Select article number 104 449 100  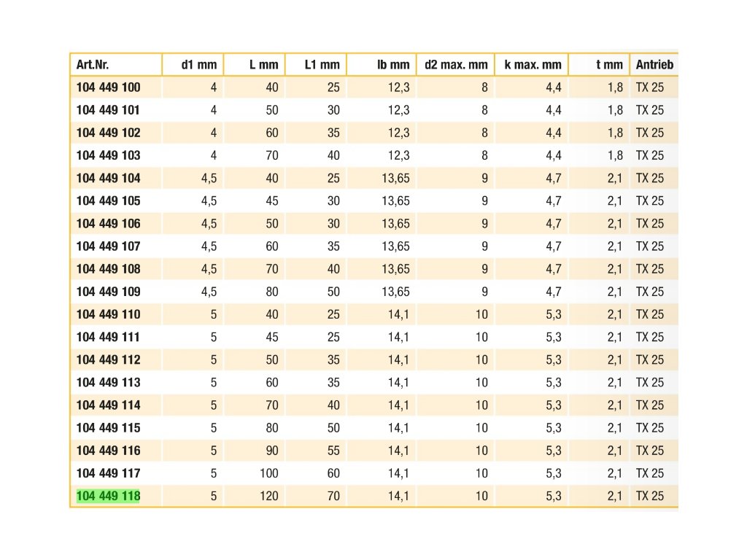[x=108, y=87]
